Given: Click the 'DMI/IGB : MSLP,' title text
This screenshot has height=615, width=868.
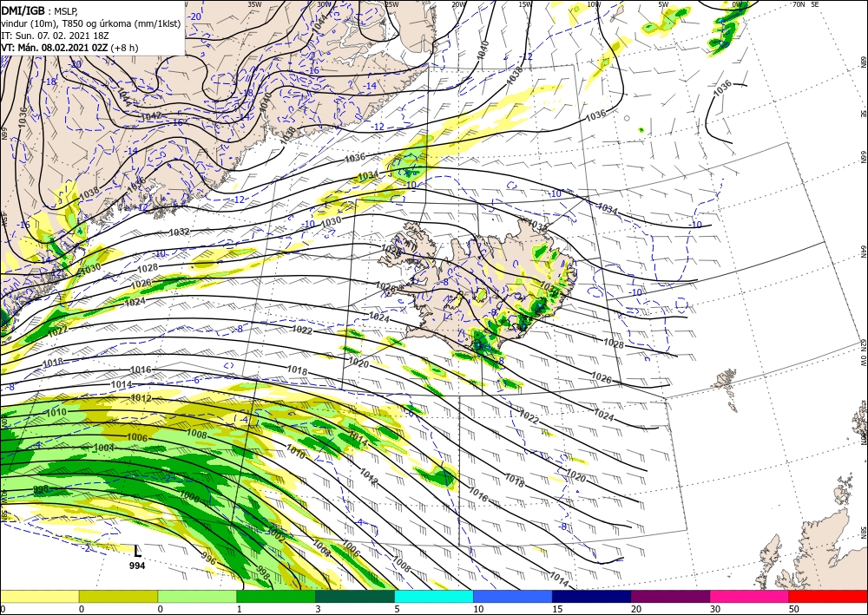Looking at the screenshot, I should tap(40, 10).
